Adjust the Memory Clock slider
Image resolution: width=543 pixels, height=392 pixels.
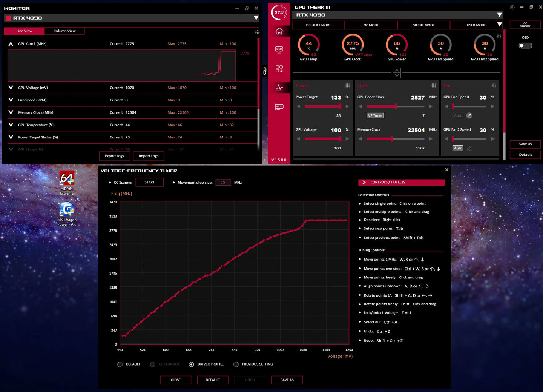coord(396,139)
